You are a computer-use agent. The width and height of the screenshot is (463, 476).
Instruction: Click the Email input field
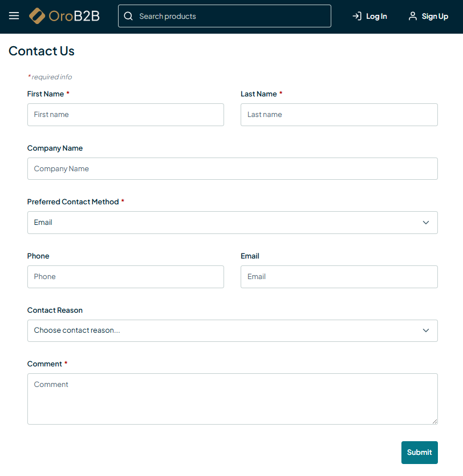point(339,277)
